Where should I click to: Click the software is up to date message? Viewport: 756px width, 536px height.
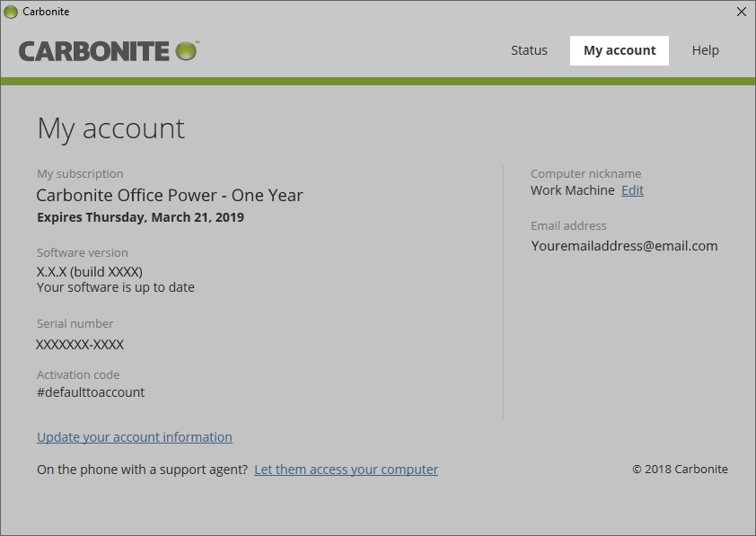(116, 287)
